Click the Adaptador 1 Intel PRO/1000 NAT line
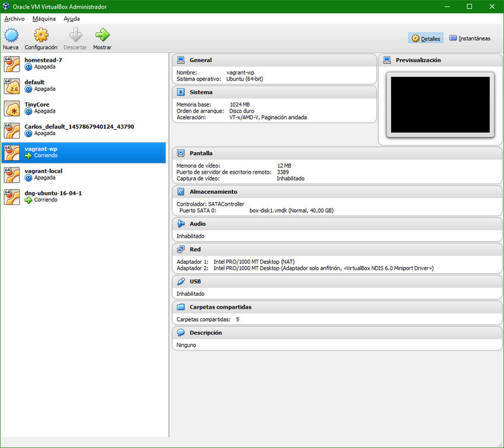 pyautogui.click(x=235, y=262)
